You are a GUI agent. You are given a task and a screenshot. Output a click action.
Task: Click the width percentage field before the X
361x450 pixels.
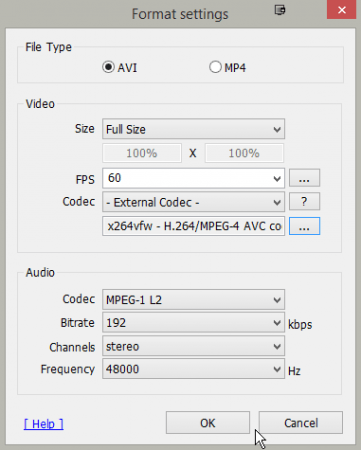click(x=142, y=153)
